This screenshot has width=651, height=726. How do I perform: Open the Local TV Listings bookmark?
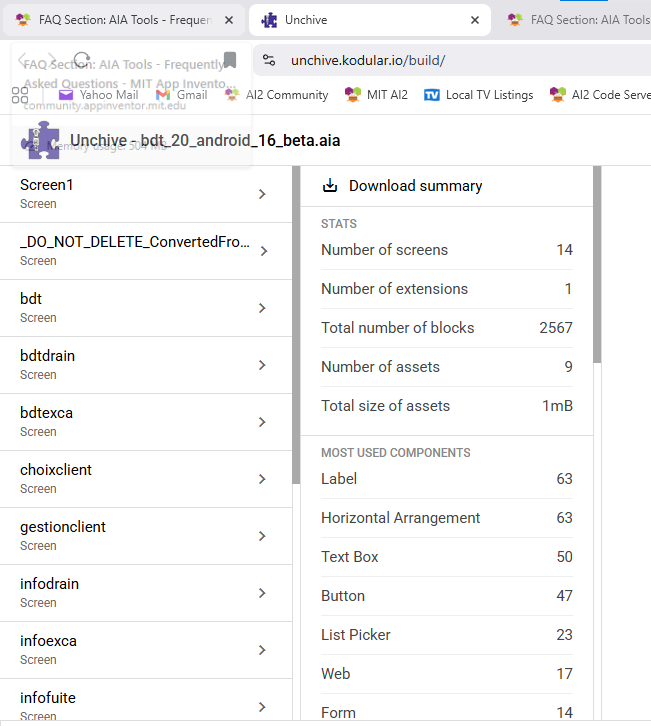point(478,95)
